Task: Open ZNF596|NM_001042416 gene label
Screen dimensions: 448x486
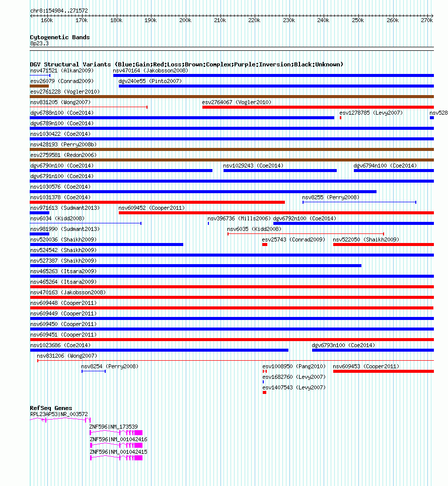Action: (118, 439)
